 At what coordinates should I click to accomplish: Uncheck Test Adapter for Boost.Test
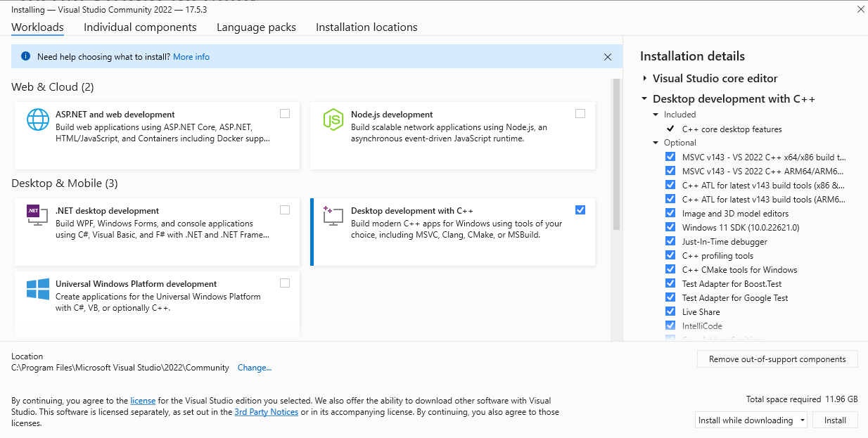(670, 283)
